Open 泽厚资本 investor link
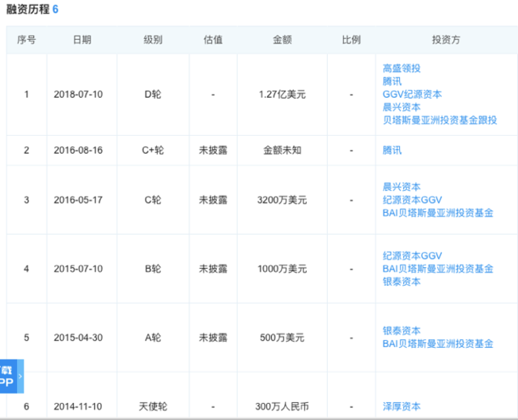The height and width of the screenshot is (420, 518). [401, 406]
